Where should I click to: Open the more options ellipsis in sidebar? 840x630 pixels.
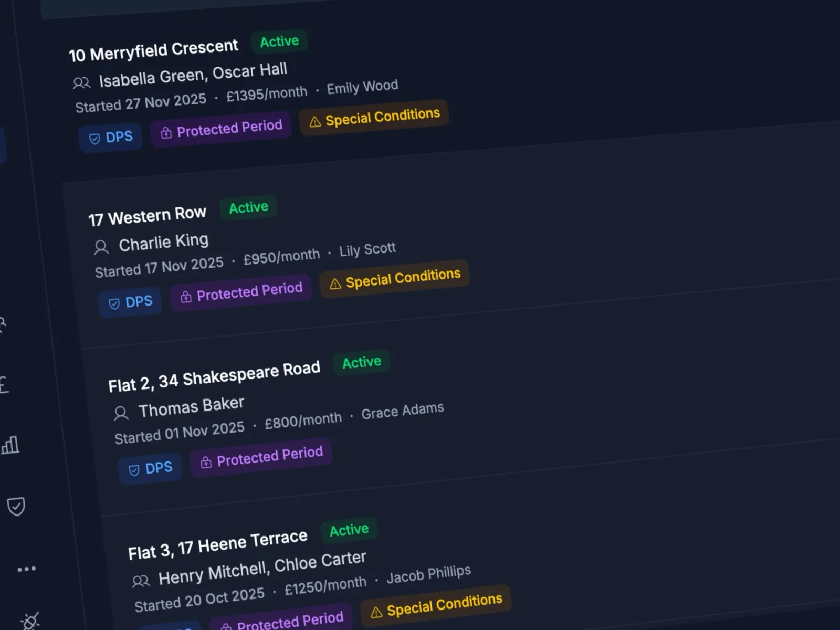(x=26, y=569)
